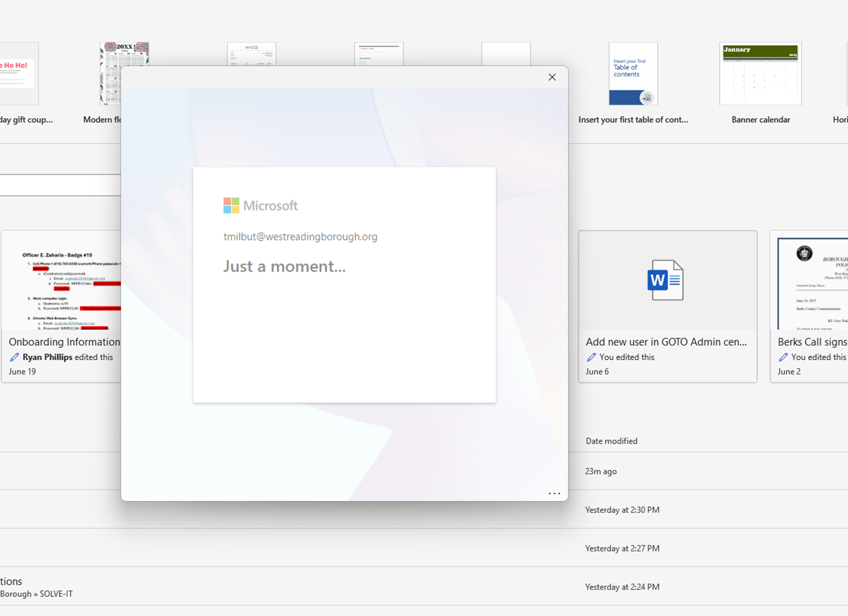This screenshot has width=848, height=616.
Task: Click the 'Ryan Phillips edited this' text
Action: click(68, 357)
